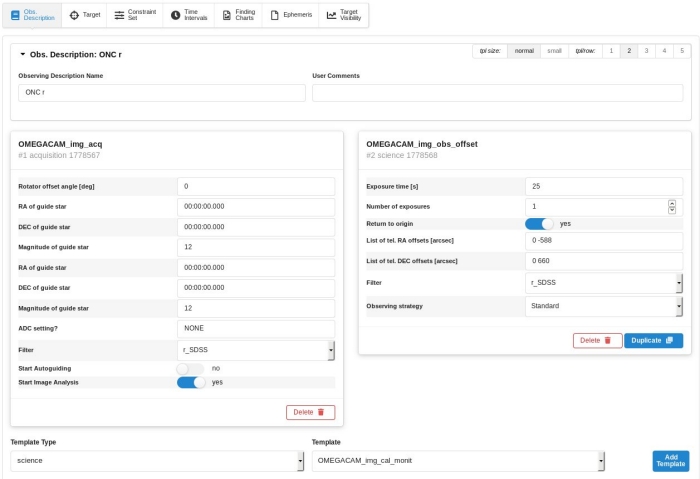Enable the Start Autoguiding toggle
The height and width of the screenshot is (479, 700).
(x=190, y=368)
